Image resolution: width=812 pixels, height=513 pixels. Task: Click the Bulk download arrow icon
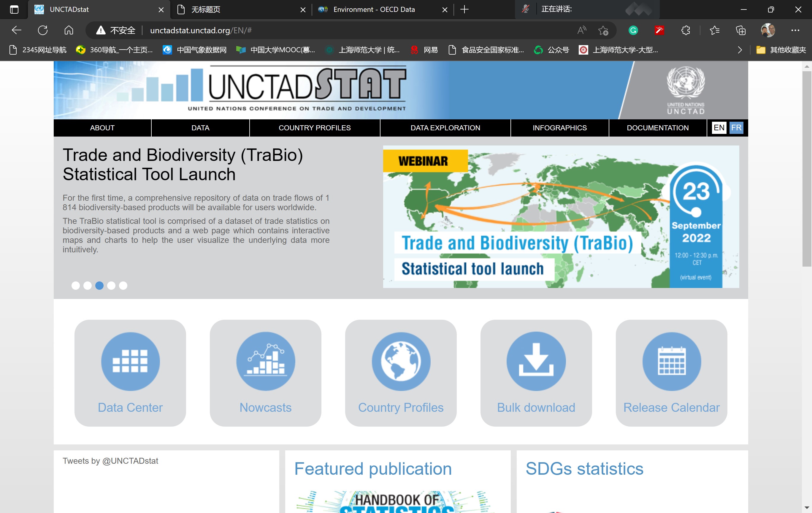536,361
